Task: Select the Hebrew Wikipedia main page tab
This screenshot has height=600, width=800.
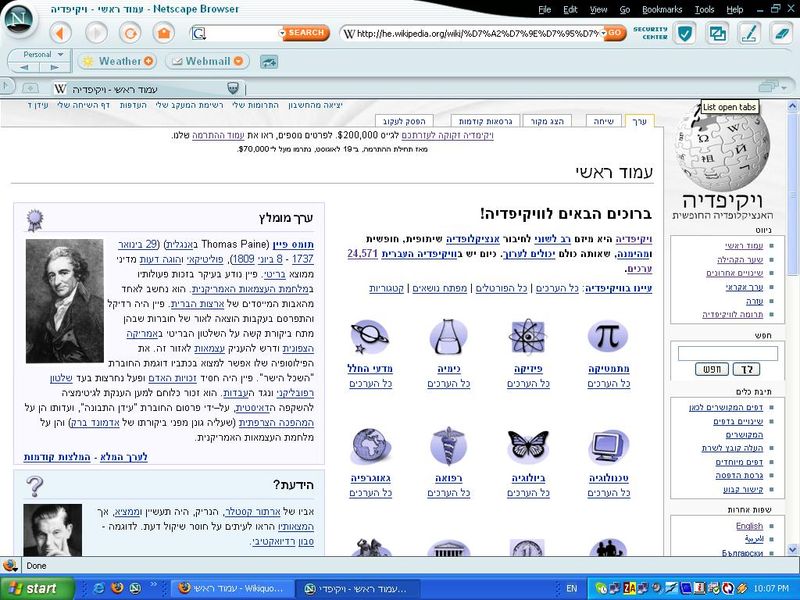Action: pyautogui.click(x=148, y=89)
